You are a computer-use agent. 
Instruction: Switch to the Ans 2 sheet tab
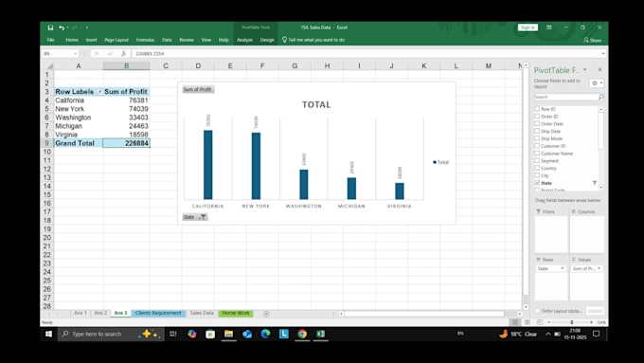pyautogui.click(x=100, y=314)
